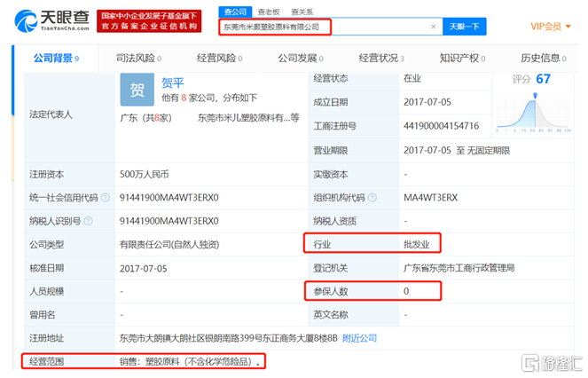Viewport: 588px width, 378px height.
Task: Click the 天眼一下 search button
Action: pyautogui.click(x=464, y=27)
